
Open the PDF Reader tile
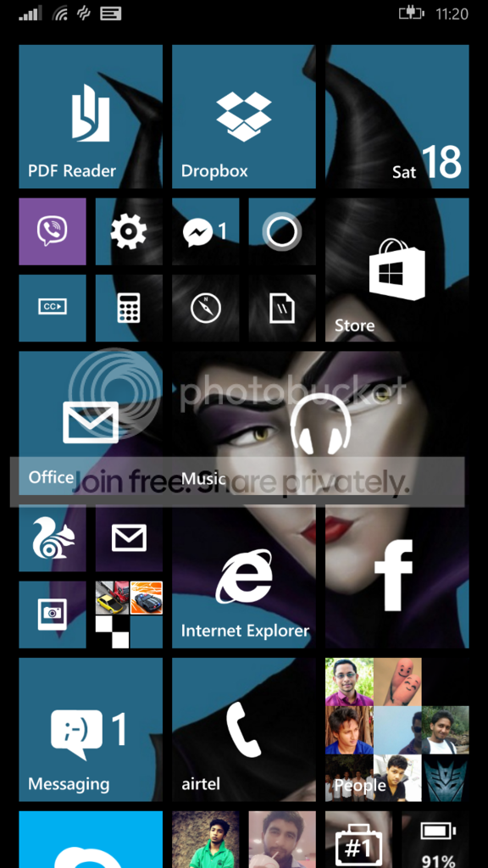coord(91,117)
